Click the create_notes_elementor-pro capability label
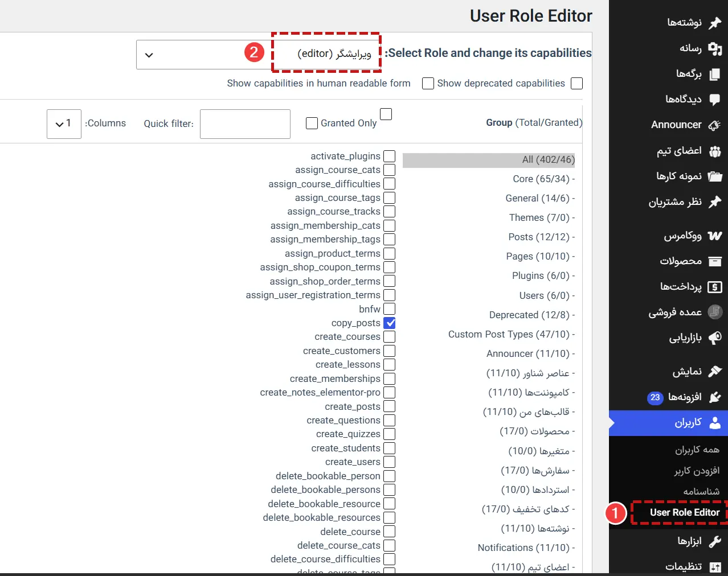The height and width of the screenshot is (576, 728). [320, 392]
